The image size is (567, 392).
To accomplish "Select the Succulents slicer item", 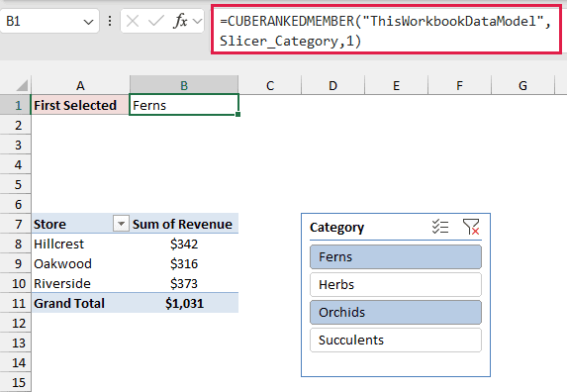I will [396, 340].
